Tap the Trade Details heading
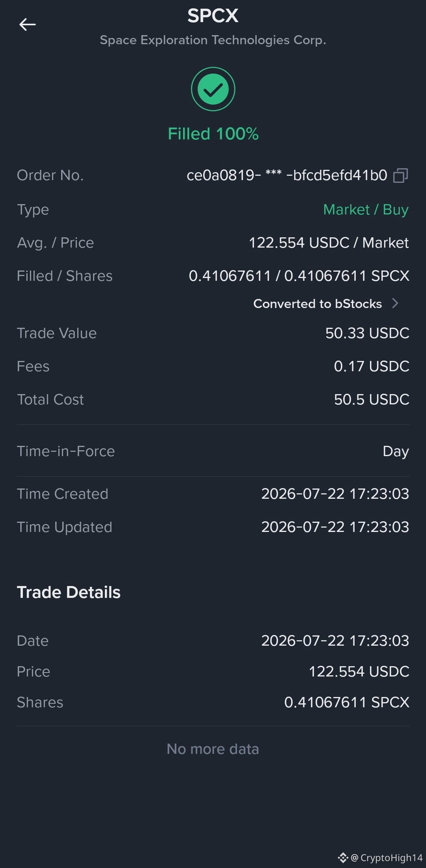 (69, 592)
